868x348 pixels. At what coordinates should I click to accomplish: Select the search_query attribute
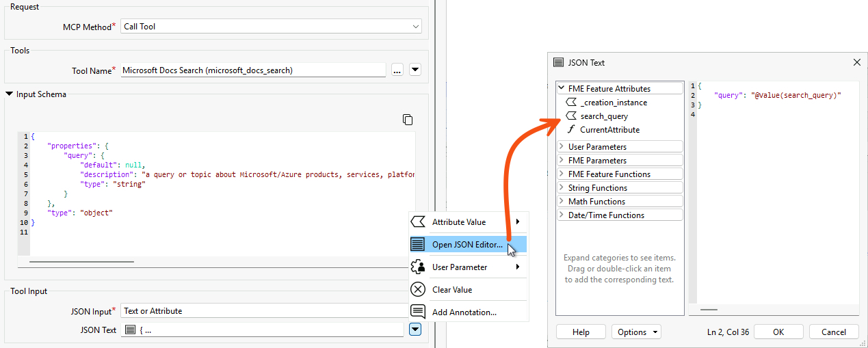coord(604,116)
